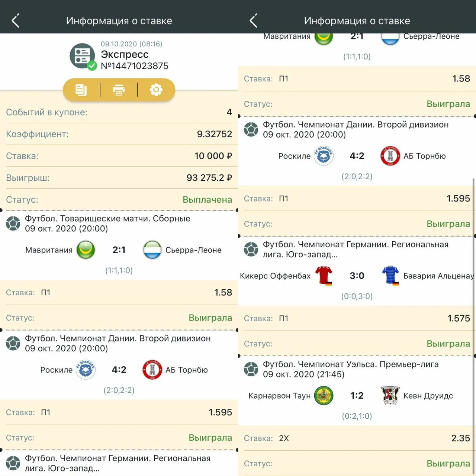This screenshot has width=476, height=476.
Task: Tap the date 09.10.2020 (08:16)
Action: tap(132, 44)
